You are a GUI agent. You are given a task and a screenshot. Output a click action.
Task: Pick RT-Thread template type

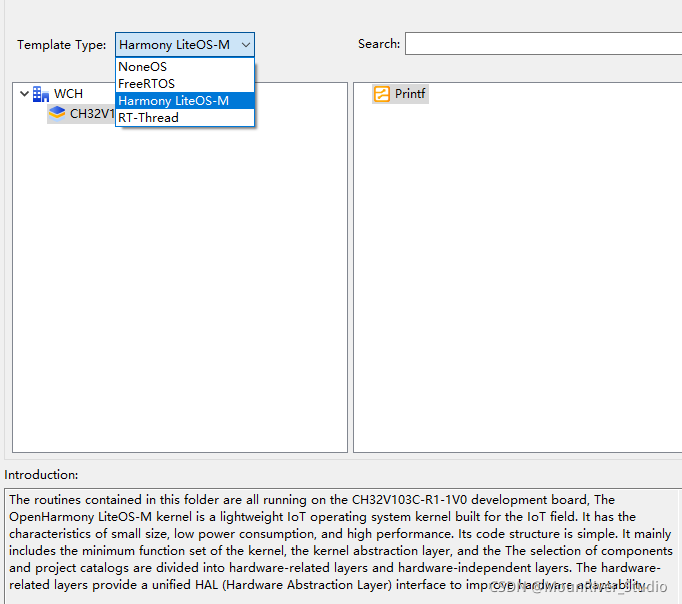coord(185,117)
